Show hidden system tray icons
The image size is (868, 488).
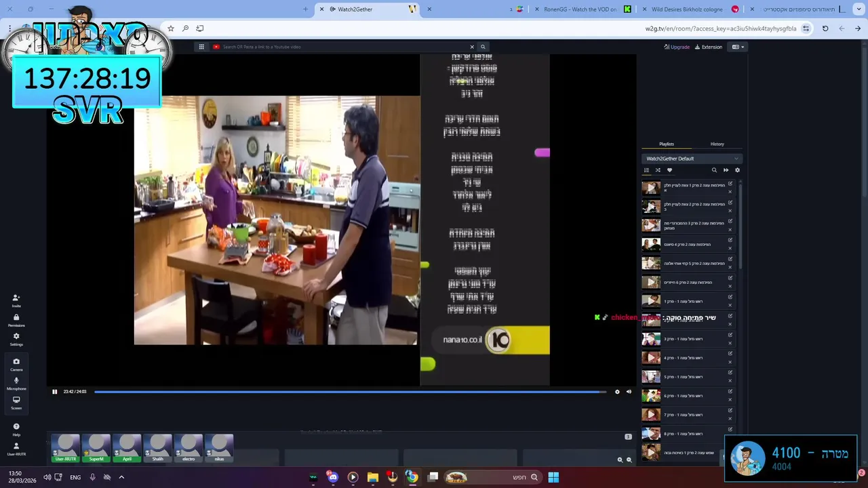click(121, 477)
